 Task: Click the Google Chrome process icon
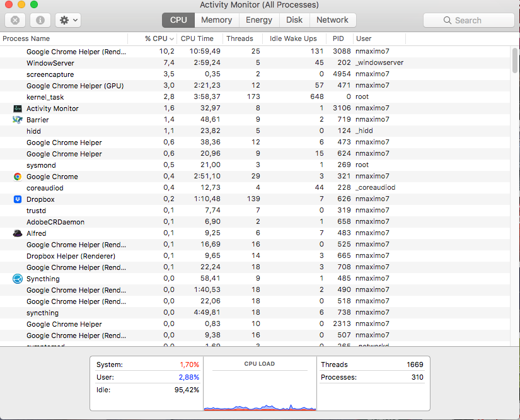click(17, 177)
